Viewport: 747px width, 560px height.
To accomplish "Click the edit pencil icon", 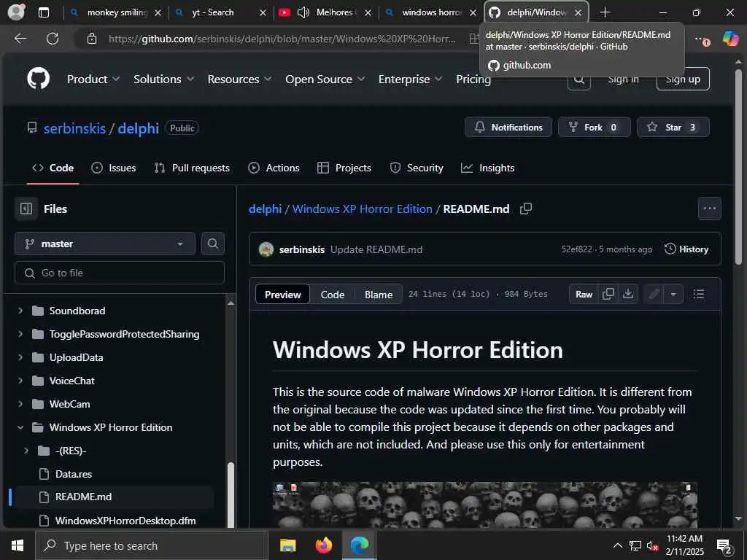I will pos(654,295).
